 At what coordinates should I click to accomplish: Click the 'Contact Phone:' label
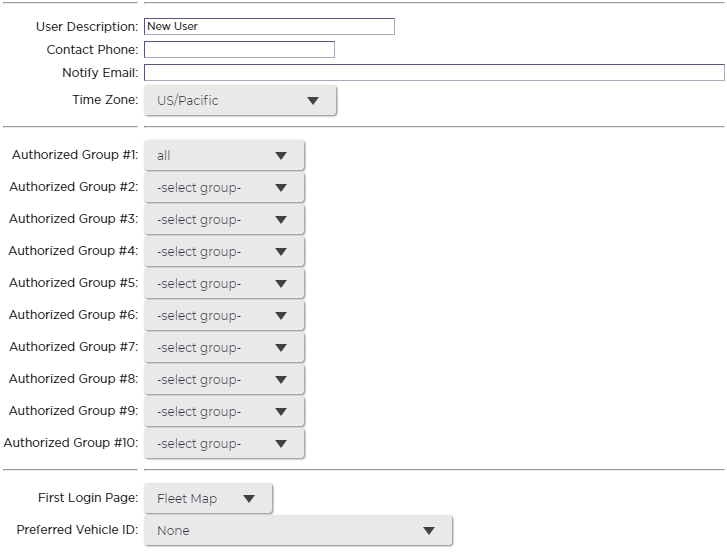click(x=92, y=50)
